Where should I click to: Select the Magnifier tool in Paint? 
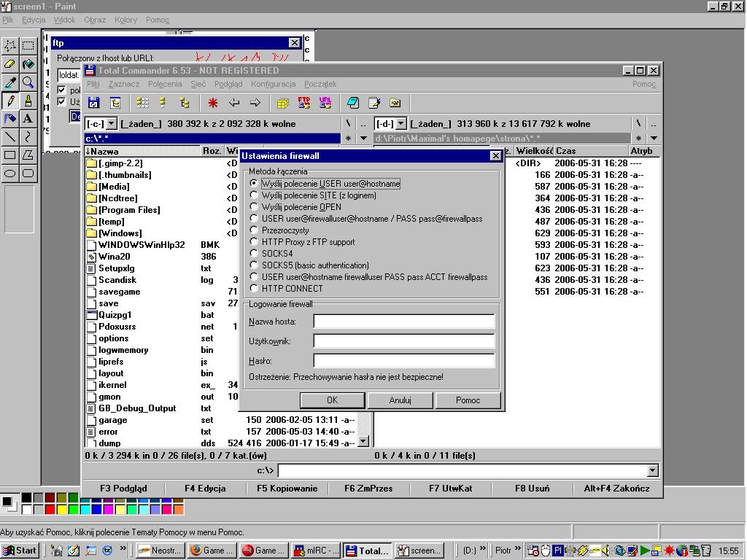point(28,82)
